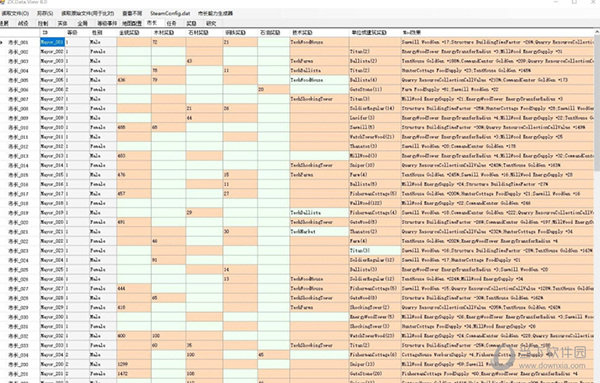Image resolution: width=600 pixels, height=383 pixels.
Task: Open the 市长能力生成器 menu item
Action: [x=215, y=13]
